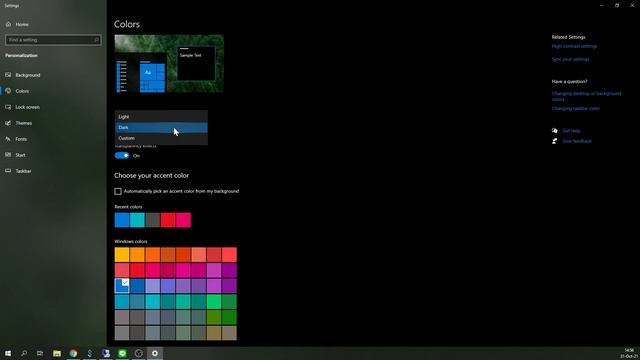The width and height of the screenshot is (640, 360).
Task: Open the Start settings page
Action: [x=16, y=155]
